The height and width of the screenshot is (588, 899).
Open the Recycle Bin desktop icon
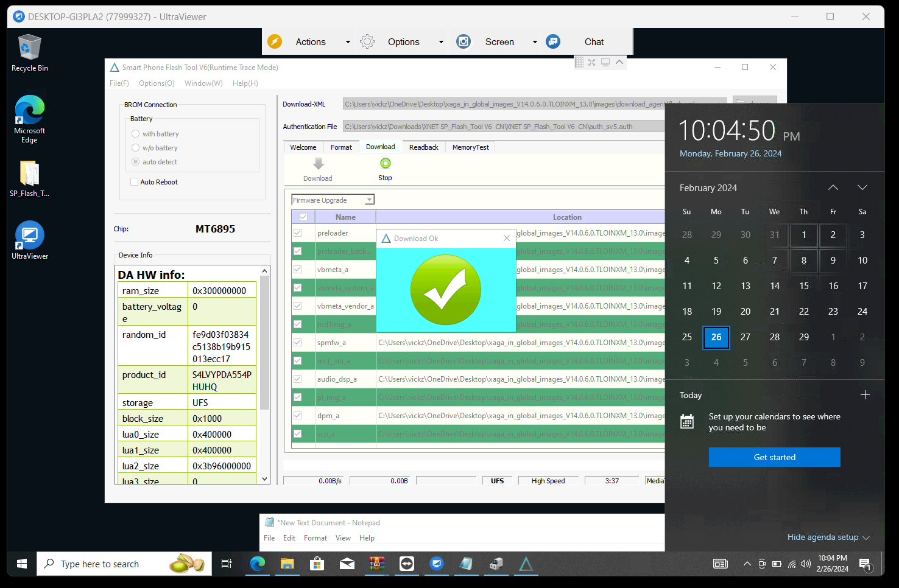pos(29,53)
